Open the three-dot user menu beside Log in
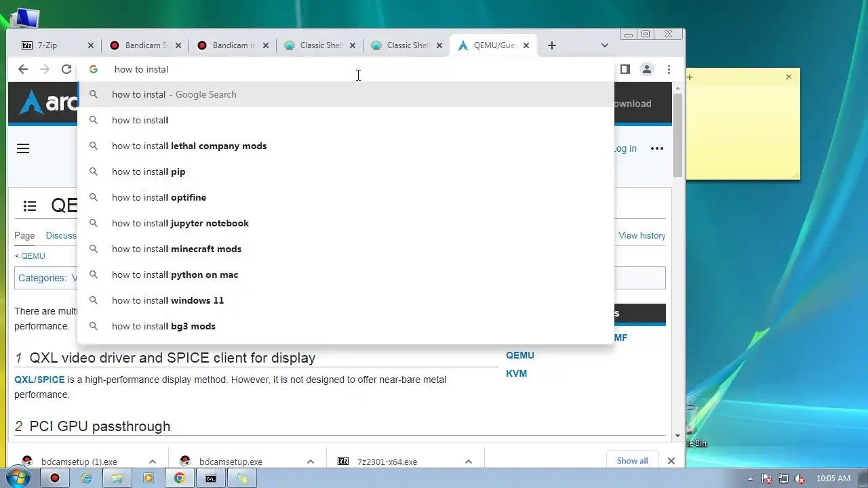This screenshot has height=488, width=868. (657, 148)
